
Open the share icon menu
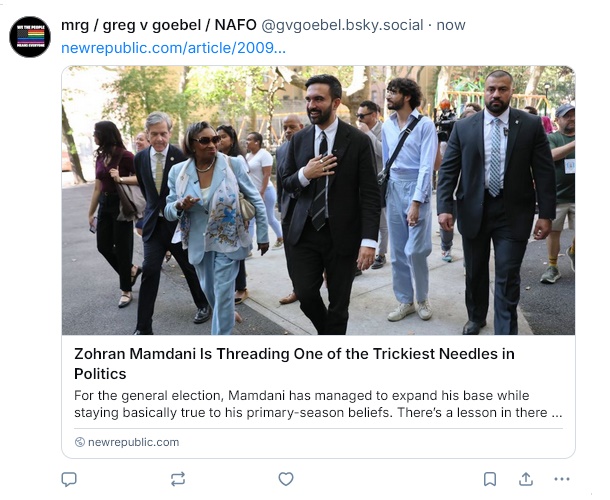526,479
